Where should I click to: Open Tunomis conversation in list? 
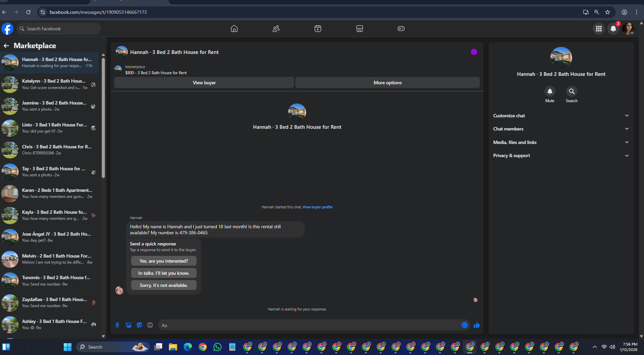click(50, 281)
